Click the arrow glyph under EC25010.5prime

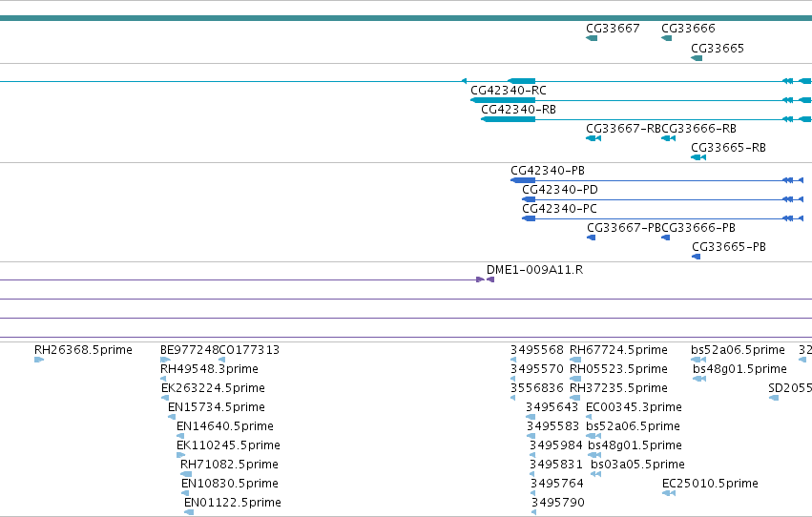pos(669,493)
